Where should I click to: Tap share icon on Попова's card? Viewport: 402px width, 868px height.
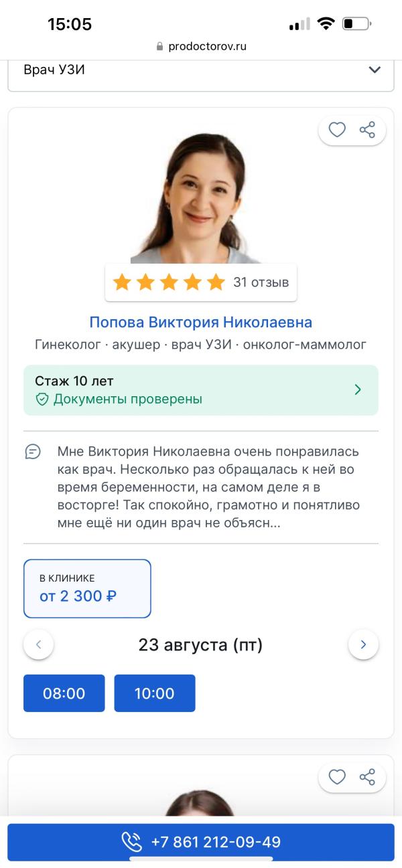pos(367,130)
